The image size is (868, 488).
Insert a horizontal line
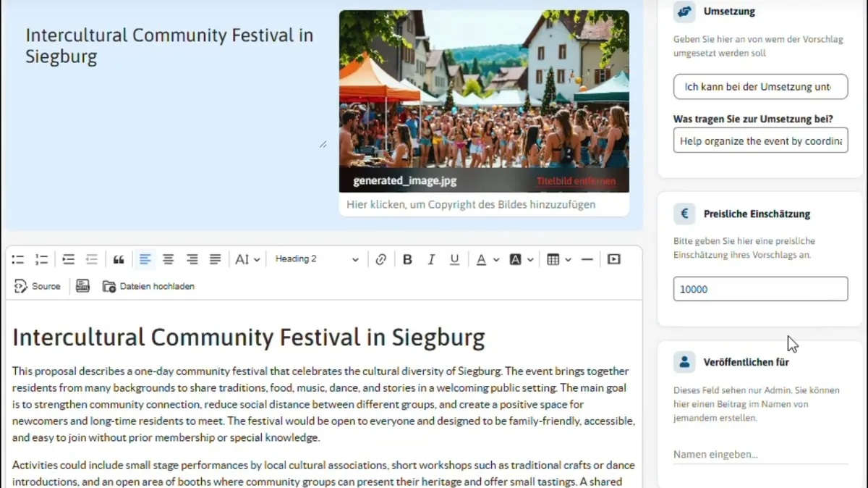587,259
